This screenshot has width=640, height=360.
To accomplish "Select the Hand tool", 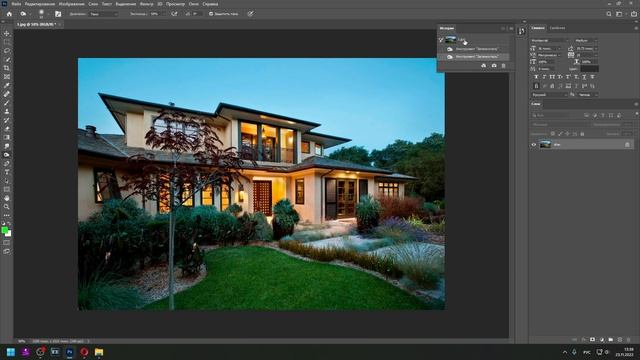I will [x=7, y=198].
